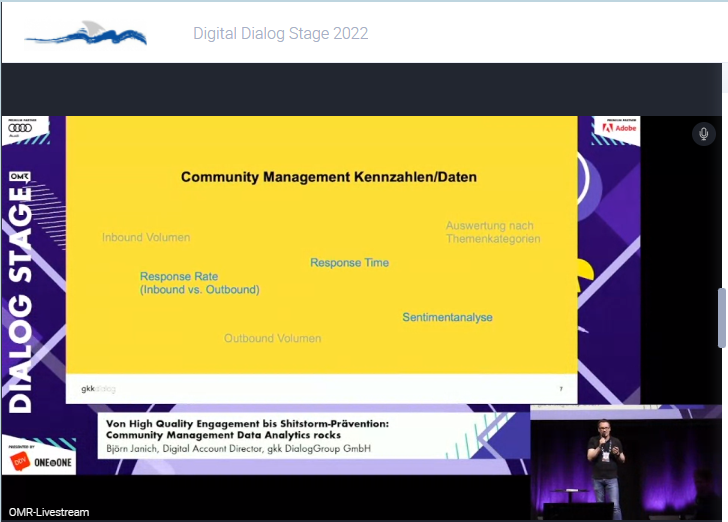Click the 'Community Management Kennzahlen/Daten' slide heading
The width and height of the screenshot is (728, 522).
click(x=329, y=177)
